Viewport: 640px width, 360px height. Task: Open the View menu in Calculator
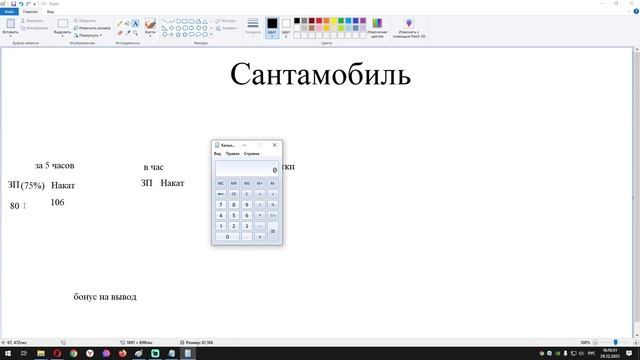pyautogui.click(x=217, y=154)
